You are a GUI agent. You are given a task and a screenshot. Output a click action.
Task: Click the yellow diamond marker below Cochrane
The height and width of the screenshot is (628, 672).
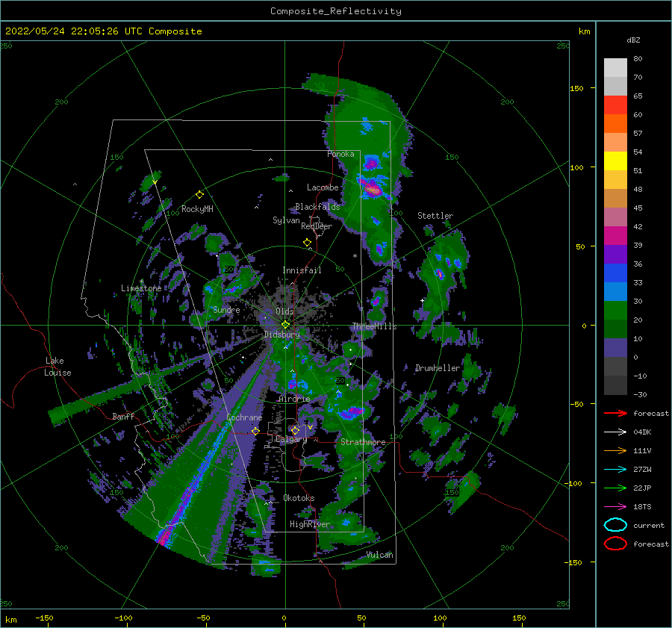(255, 431)
